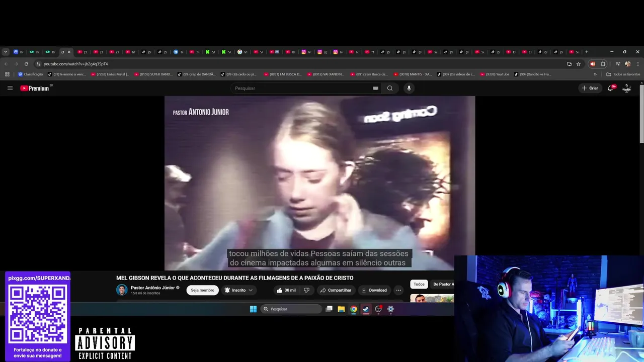The image size is (644, 362).
Task: Open the tab search dropdown arrow
Action: click(6, 52)
